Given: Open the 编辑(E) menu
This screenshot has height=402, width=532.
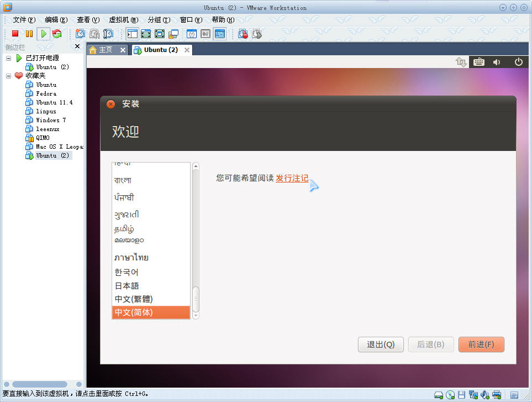Looking at the screenshot, I should point(56,20).
